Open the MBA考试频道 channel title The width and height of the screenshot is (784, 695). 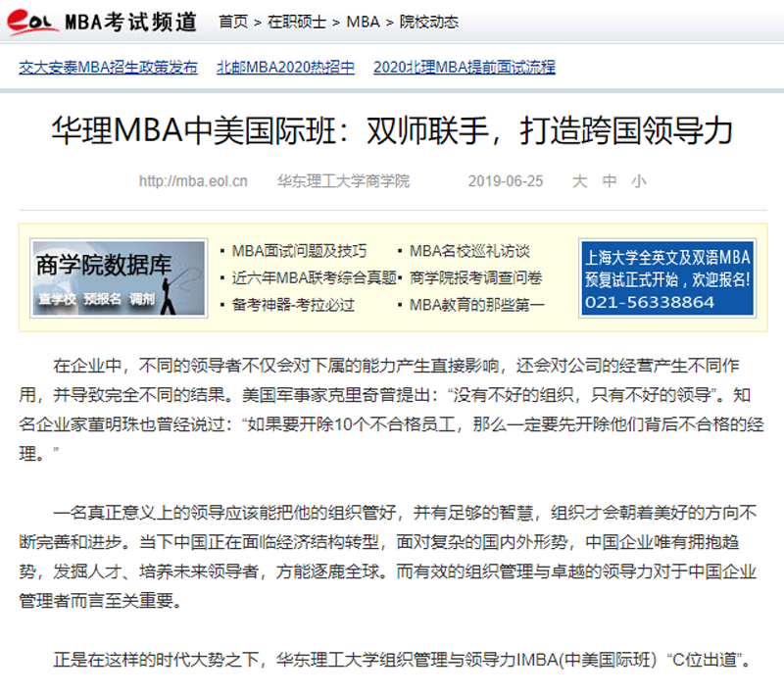(130, 22)
